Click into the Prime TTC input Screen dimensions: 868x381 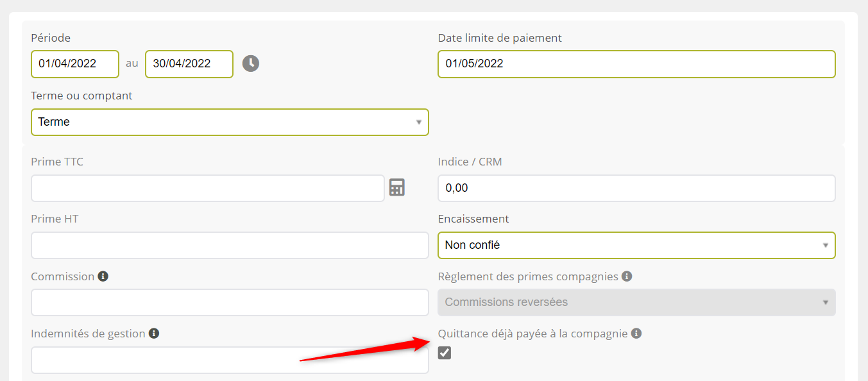pyautogui.click(x=207, y=188)
